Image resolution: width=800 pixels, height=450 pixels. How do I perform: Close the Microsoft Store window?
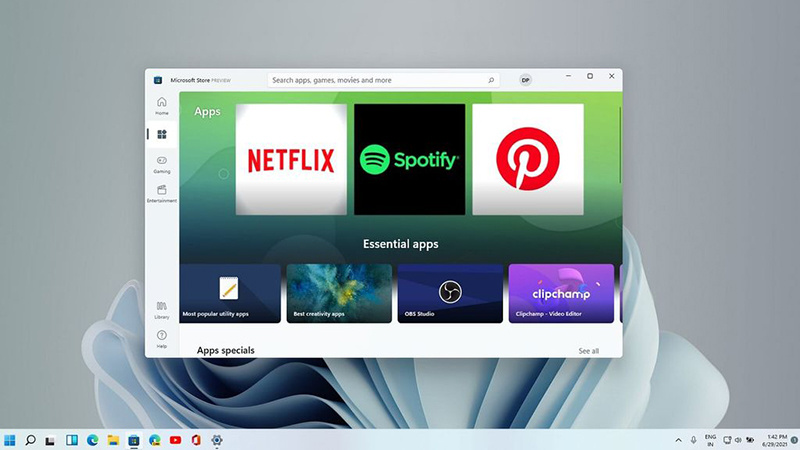coord(611,76)
